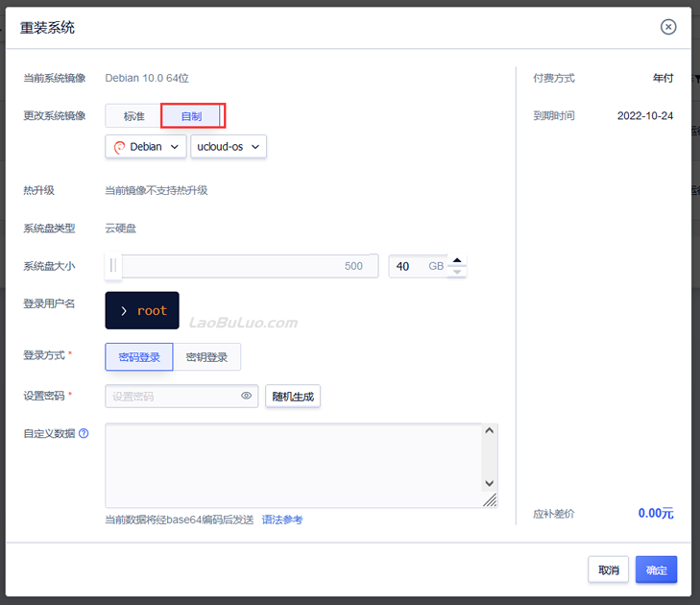Click the textarea scrollbar up arrow
The height and width of the screenshot is (605, 700).
[x=490, y=430]
